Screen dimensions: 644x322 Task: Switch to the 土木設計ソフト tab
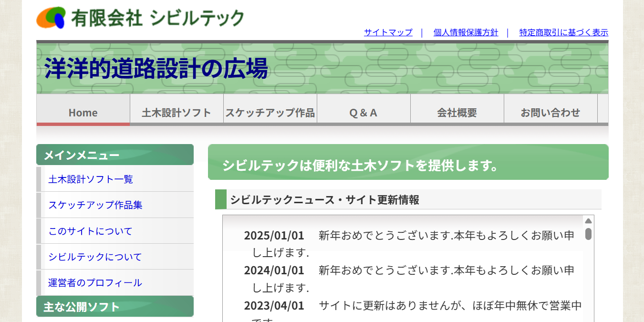tap(177, 113)
